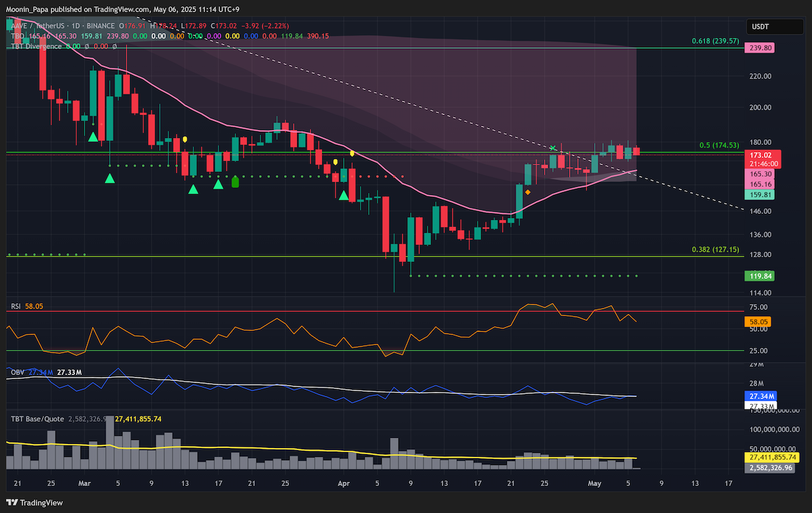Select the TBO indicator legend label
The width and height of the screenshot is (812, 513).
coord(18,36)
